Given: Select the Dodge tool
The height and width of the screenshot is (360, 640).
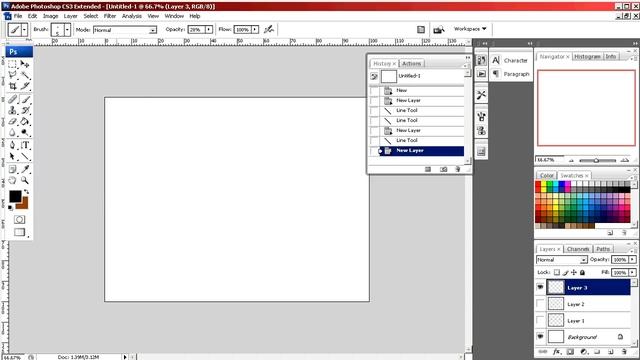Looking at the screenshot, I should (x=25, y=132).
